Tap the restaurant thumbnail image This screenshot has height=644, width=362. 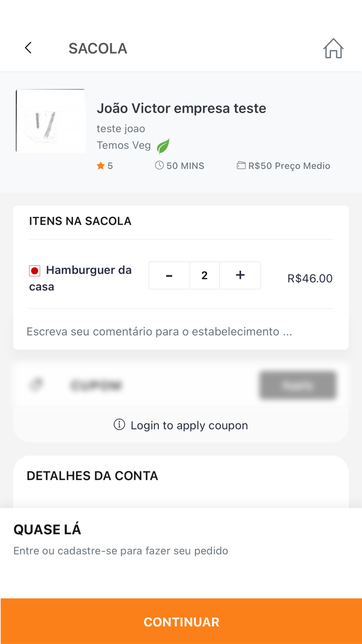pos(50,120)
